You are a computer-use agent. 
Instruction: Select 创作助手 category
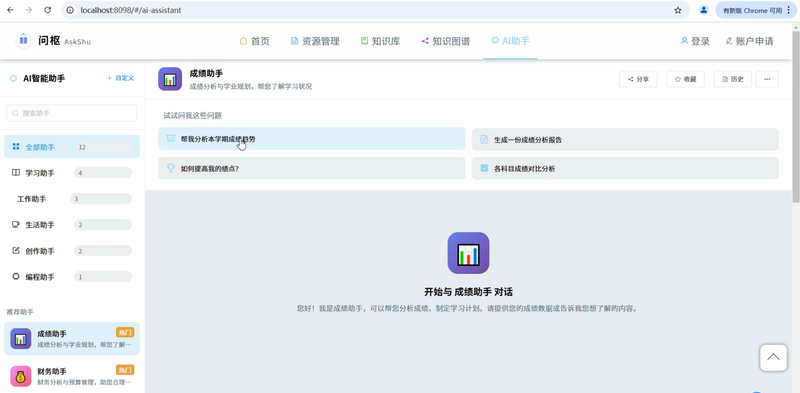[x=71, y=251]
